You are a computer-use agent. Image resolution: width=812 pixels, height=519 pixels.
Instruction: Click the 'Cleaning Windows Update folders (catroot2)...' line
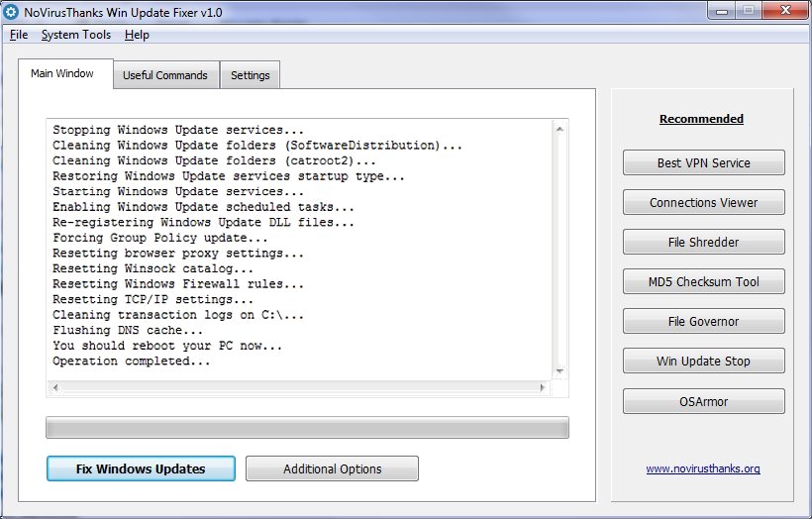click(214, 161)
